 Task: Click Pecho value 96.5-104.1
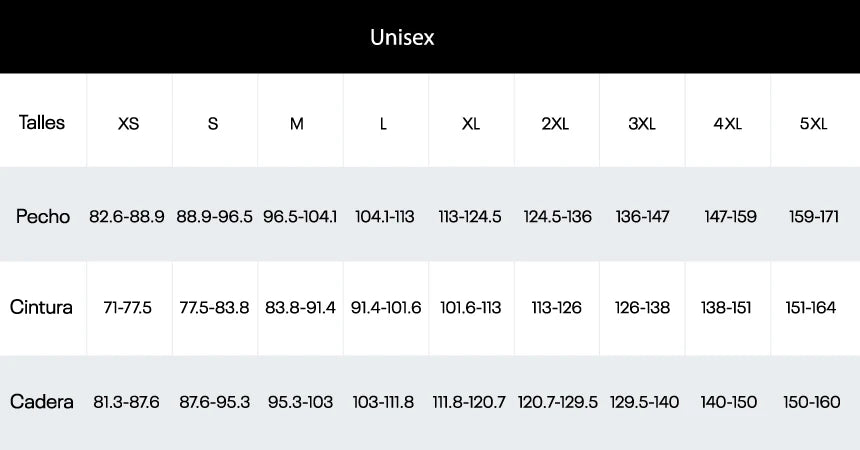(300, 217)
